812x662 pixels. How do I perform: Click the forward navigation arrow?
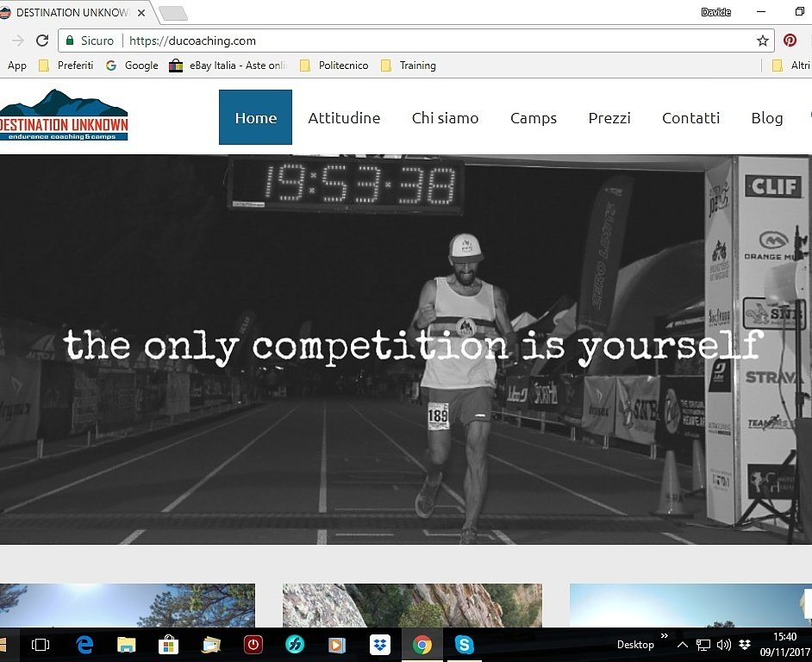[18, 41]
